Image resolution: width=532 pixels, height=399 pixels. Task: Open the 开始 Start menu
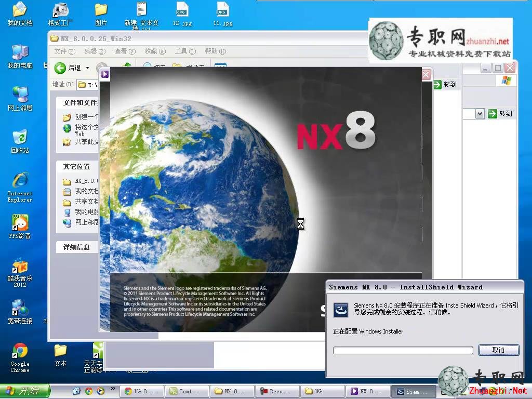24,391
